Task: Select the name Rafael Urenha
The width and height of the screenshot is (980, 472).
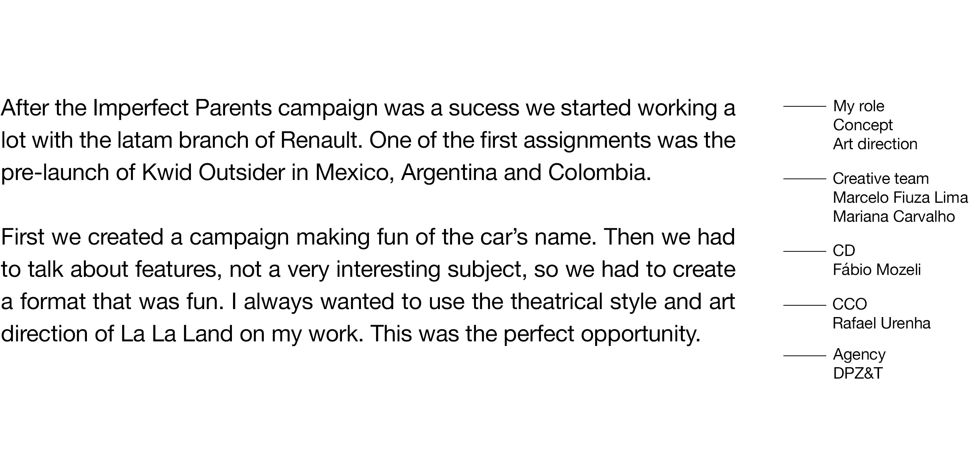Action: (881, 323)
